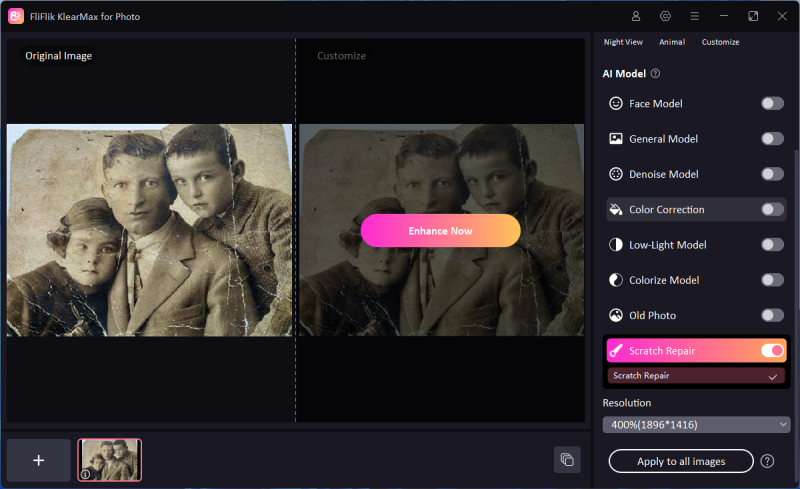
Task: Turn on the Color Correction switch
Action: tap(772, 209)
